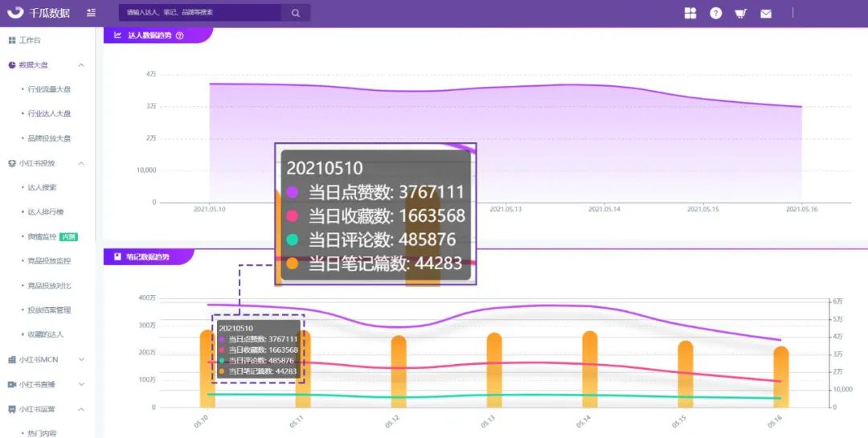Click the 千瓜数据 logo
Image resolution: width=868 pixels, height=438 pixels.
click(x=39, y=13)
